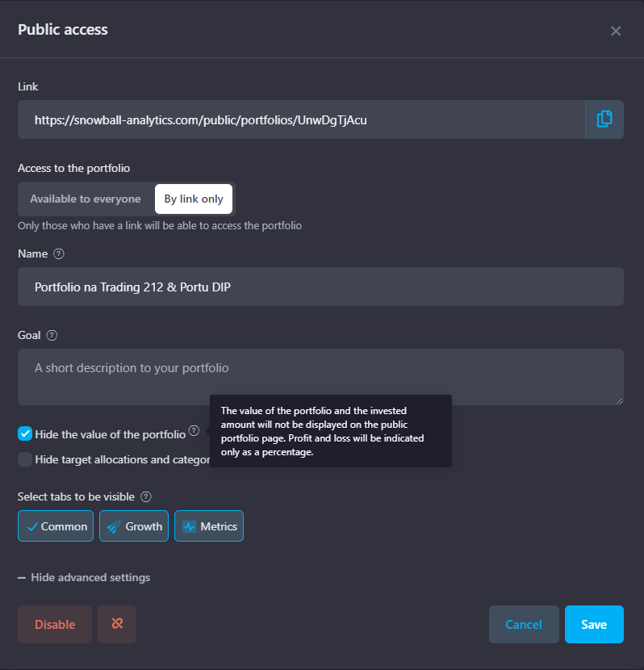Uncheck Hide the value of the portfolio
644x670 pixels.
[25, 434]
